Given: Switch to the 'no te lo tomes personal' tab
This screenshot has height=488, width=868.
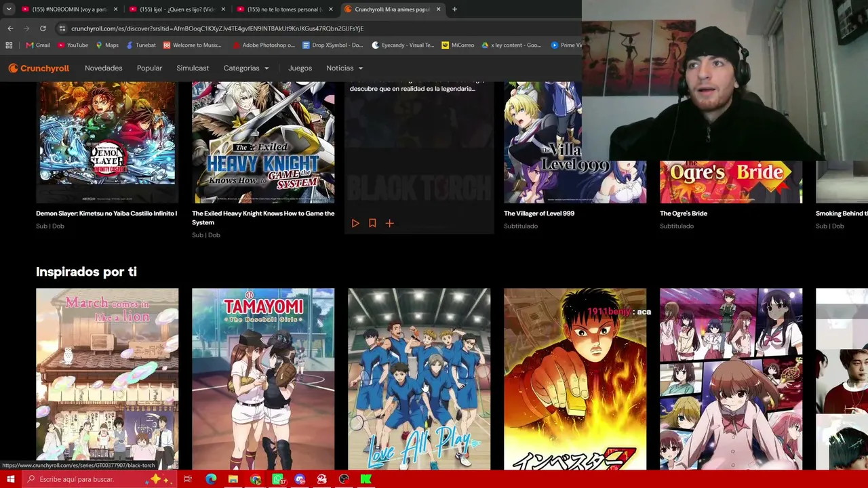Looking at the screenshot, I should [283, 9].
